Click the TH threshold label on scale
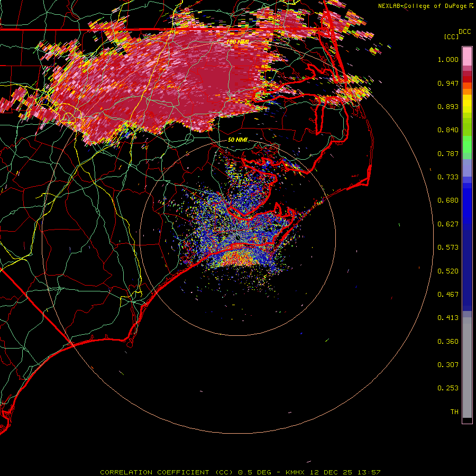The height and width of the screenshot is (476, 476). coord(454,412)
